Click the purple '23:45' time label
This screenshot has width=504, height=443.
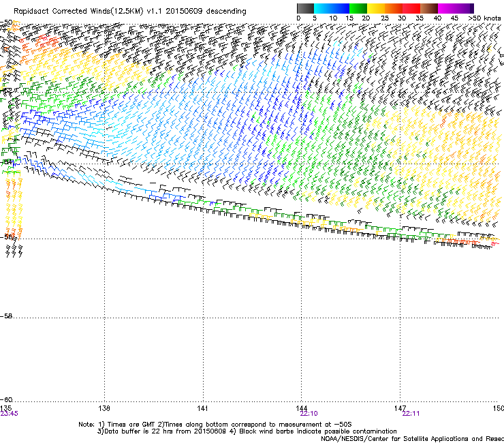tap(9, 414)
